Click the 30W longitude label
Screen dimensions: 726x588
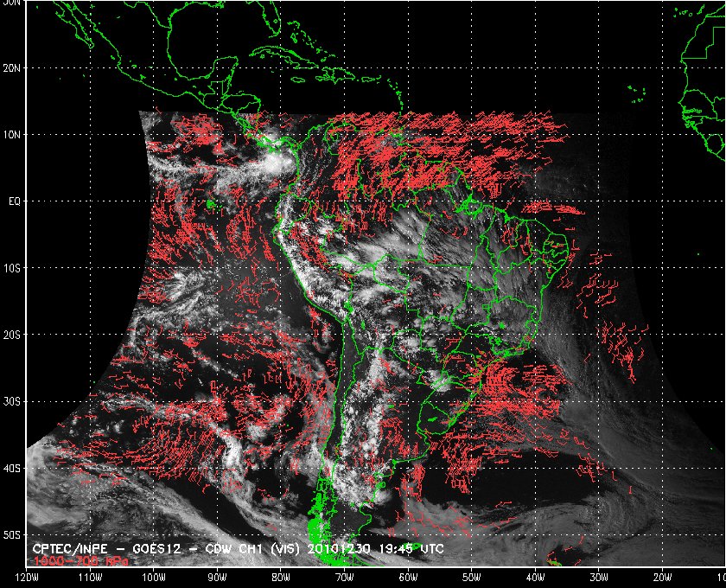(x=599, y=578)
